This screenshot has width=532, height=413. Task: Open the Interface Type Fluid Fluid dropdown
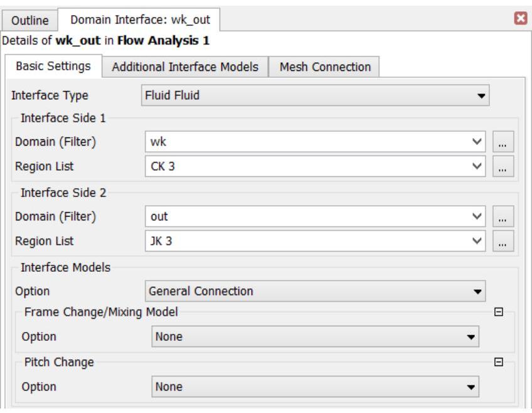coord(481,97)
